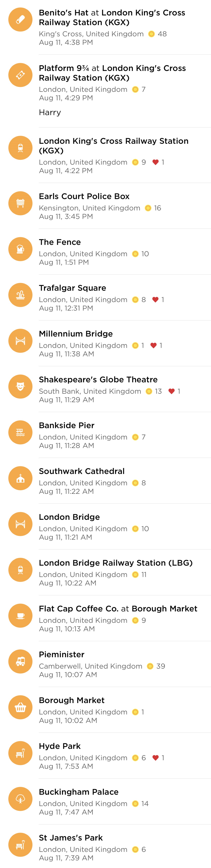Tap the heart on Millennium Bridge check-in
Viewport: 211px width, 868px height.
[x=153, y=345]
